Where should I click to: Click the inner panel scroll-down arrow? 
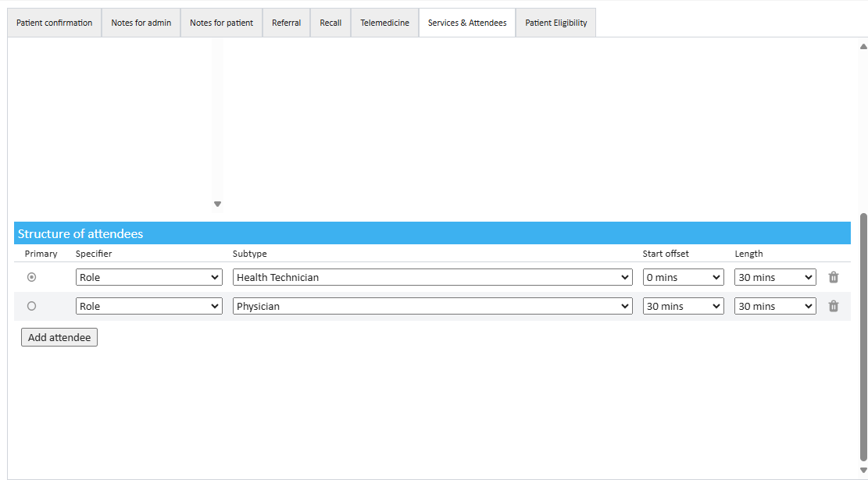(218, 204)
